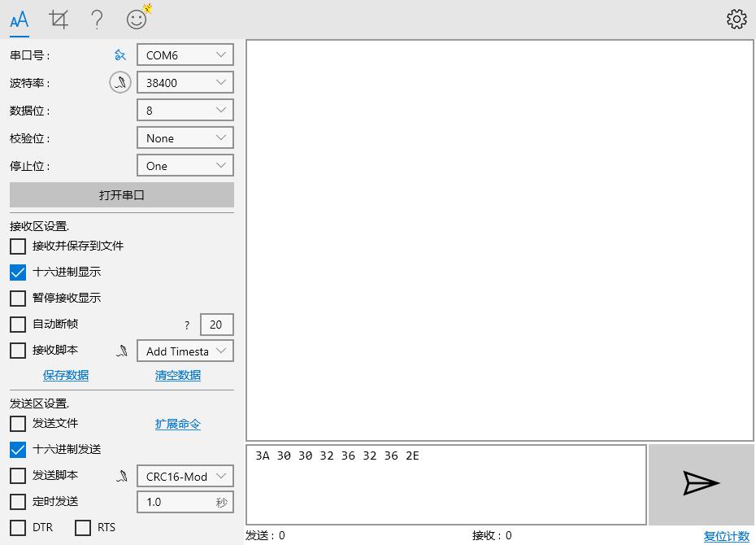Click the 打开串口 button
756x545 pixels.
tap(122, 195)
